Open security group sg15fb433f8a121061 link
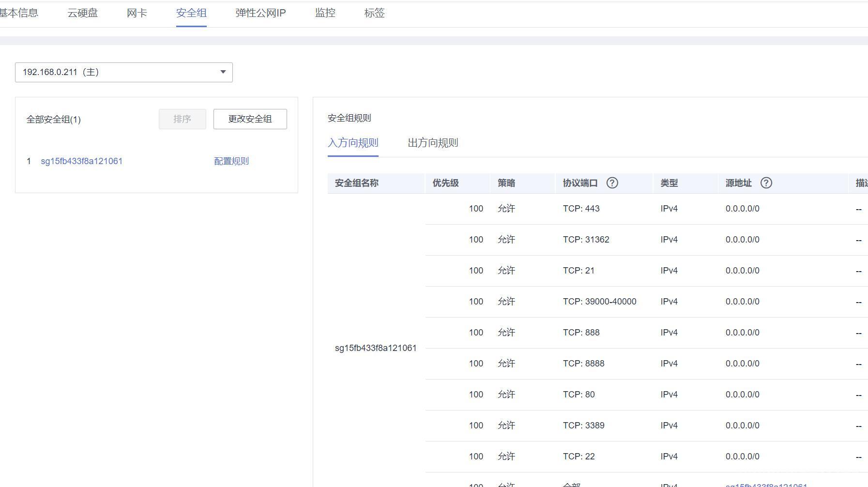868x487 pixels. pyautogui.click(x=81, y=161)
